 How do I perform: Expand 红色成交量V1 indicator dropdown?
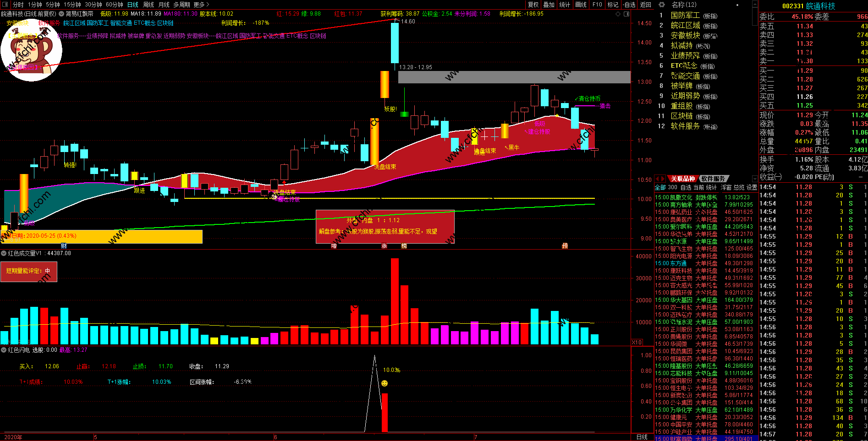[4, 253]
